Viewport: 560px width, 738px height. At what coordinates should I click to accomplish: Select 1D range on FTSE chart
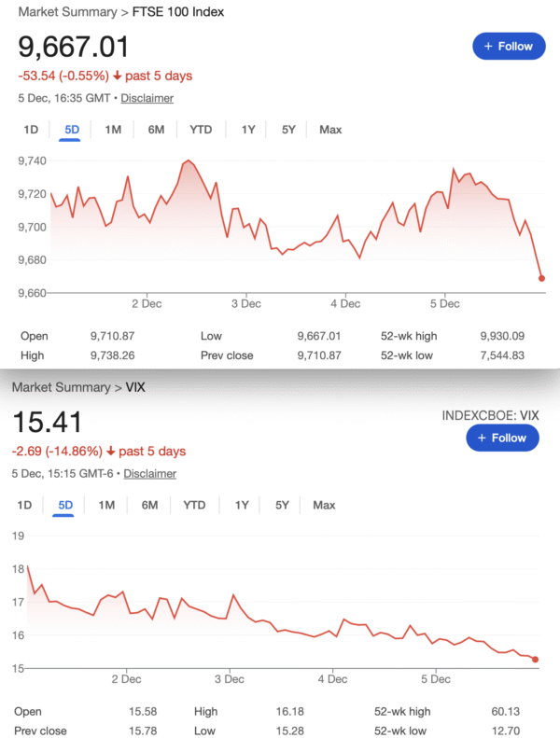[31, 130]
